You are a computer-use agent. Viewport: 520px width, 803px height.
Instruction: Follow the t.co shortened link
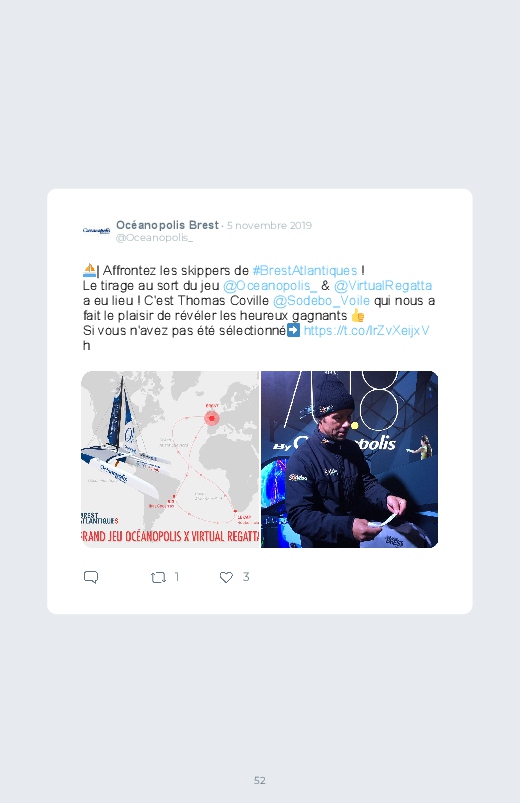(x=366, y=330)
